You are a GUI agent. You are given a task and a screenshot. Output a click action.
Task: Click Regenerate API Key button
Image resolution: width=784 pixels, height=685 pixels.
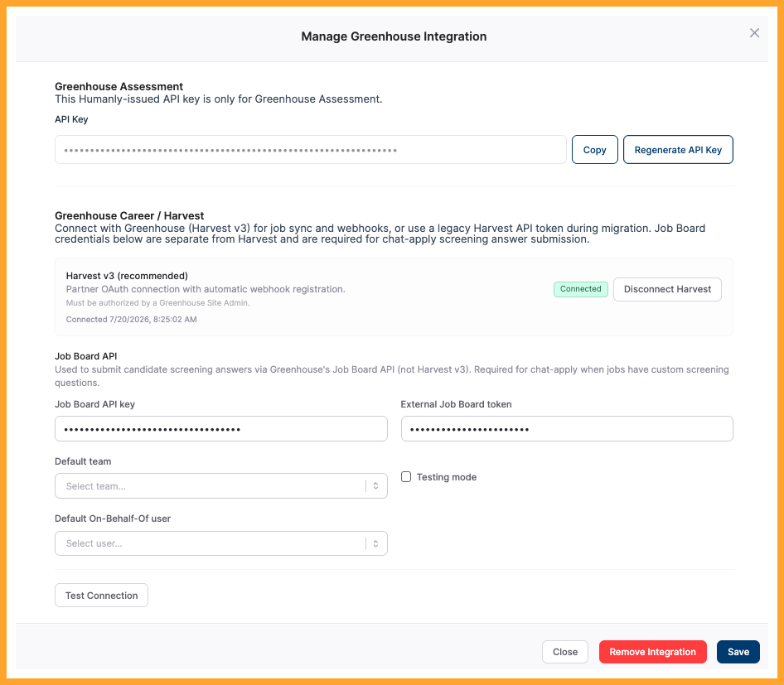[677, 149]
